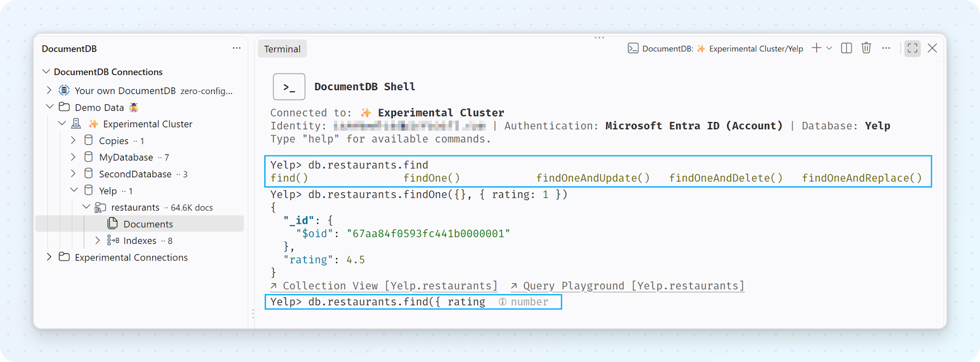Viewport: 980px width, 362px height.
Task: Click the Copies database icon
Action: (x=88, y=140)
